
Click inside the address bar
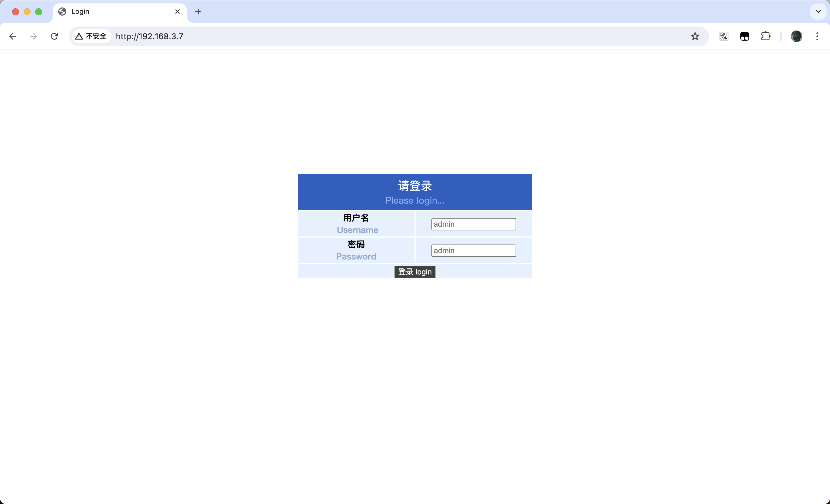click(x=269, y=36)
